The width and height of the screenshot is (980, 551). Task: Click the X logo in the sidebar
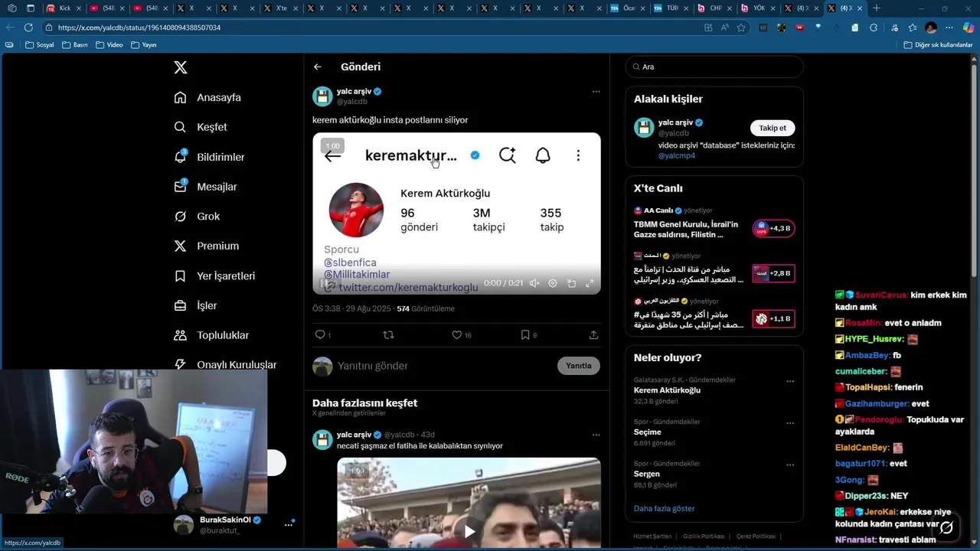(x=181, y=67)
